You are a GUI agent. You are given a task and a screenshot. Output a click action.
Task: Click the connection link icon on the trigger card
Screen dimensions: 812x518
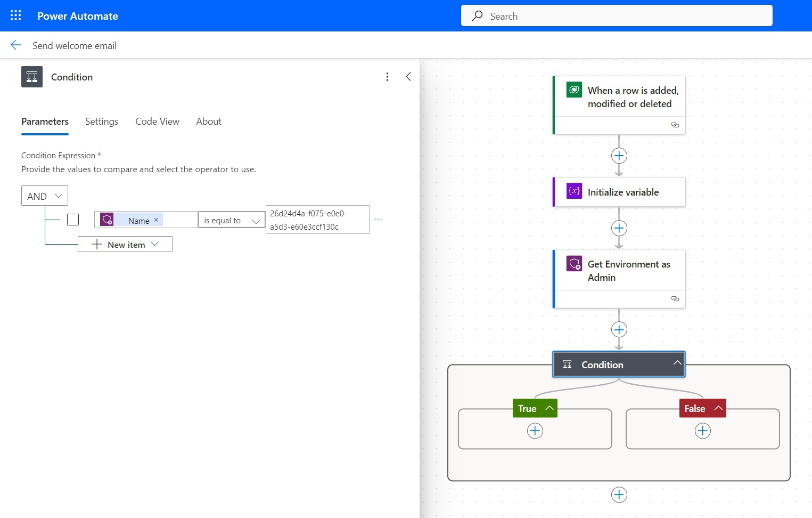(675, 125)
